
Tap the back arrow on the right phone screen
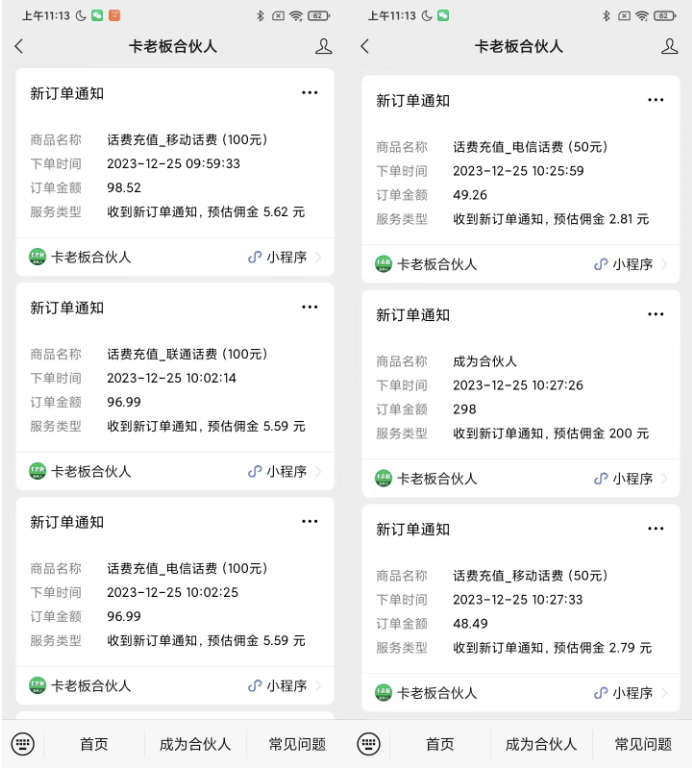click(365, 46)
